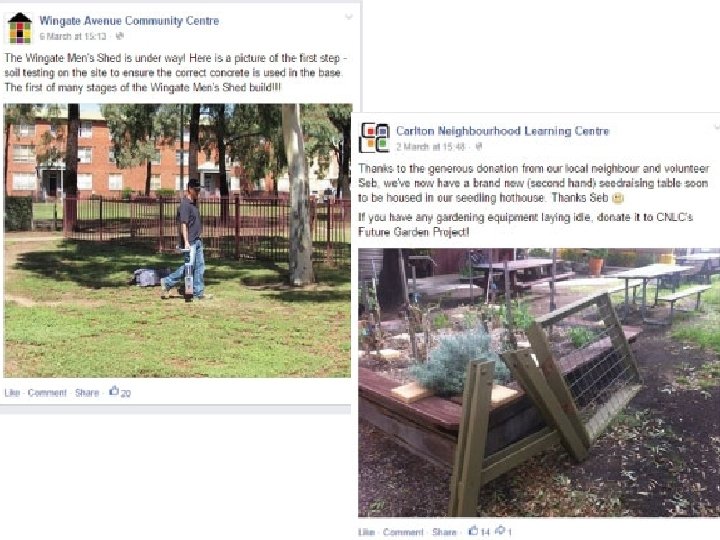720x540 pixels.
Task: Like the Wingate Men's Shed post
Action: (12, 393)
